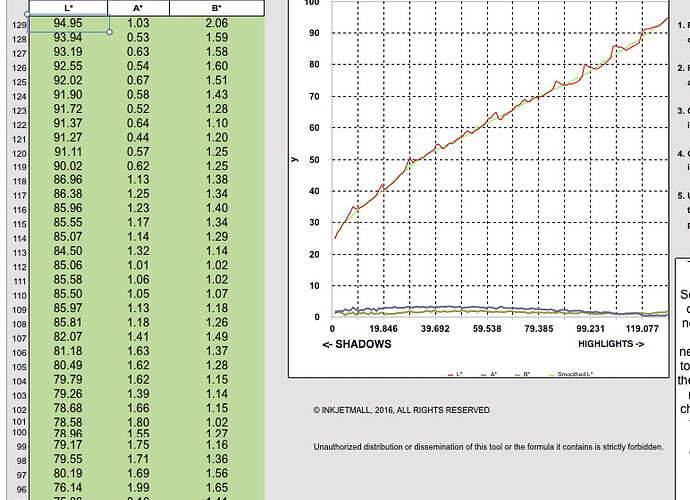Image resolution: width=690 pixels, height=500 pixels.
Task: Click the HIGHLIGHTS label under the chart
Action: [611, 344]
